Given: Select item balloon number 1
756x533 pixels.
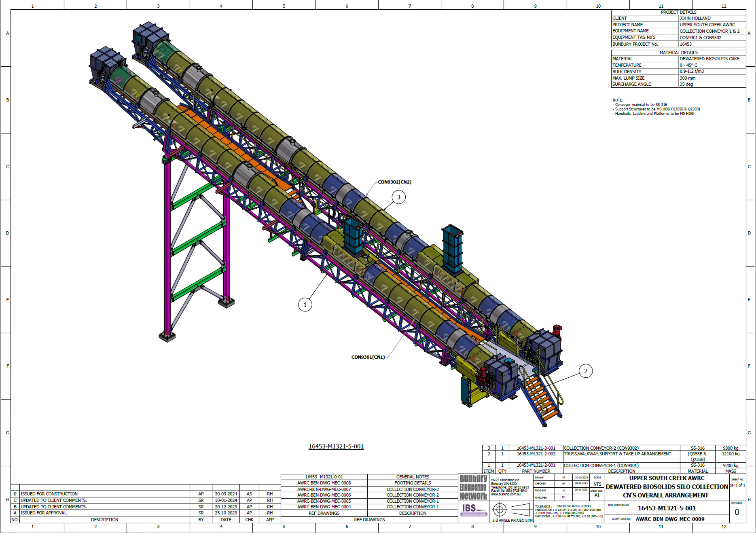Looking at the screenshot, I should [305, 305].
